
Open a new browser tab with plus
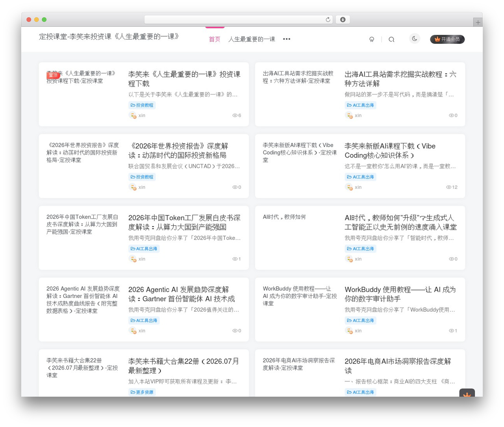click(478, 22)
